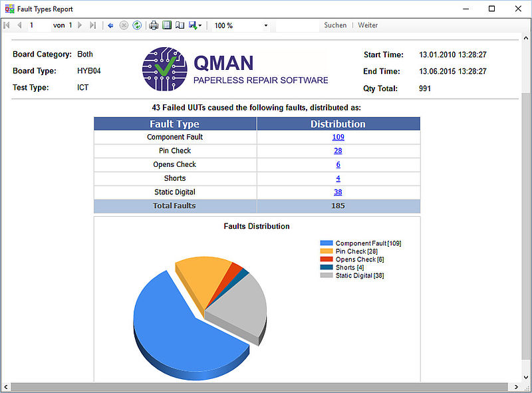The image size is (532, 393).
Task: Open the page setup icon
Action: pyautogui.click(x=180, y=25)
